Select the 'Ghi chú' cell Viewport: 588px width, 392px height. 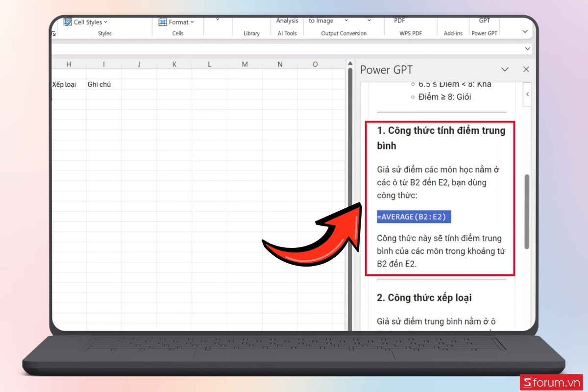coord(104,84)
